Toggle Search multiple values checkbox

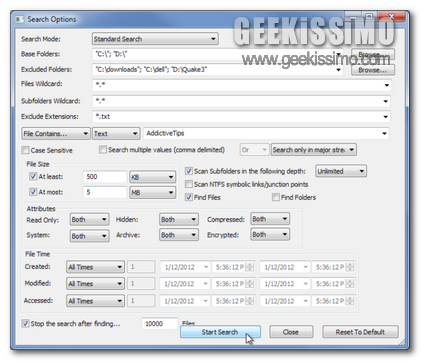click(x=103, y=150)
